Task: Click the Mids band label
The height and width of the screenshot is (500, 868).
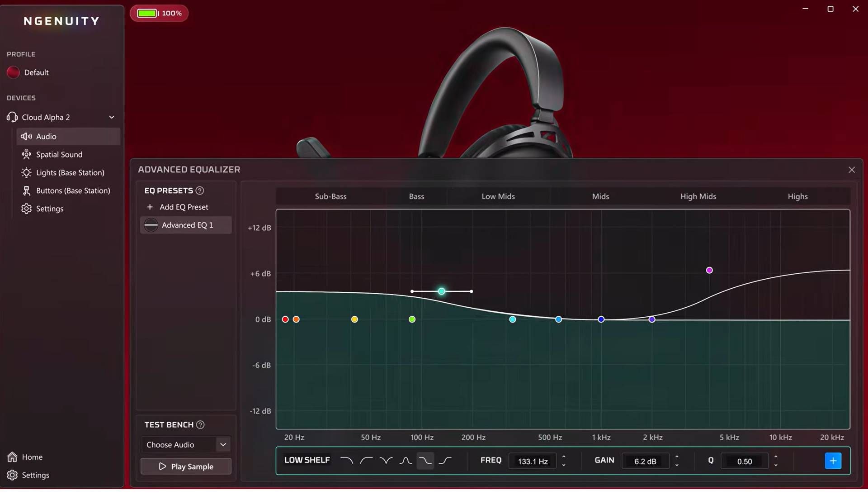Action: click(600, 196)
